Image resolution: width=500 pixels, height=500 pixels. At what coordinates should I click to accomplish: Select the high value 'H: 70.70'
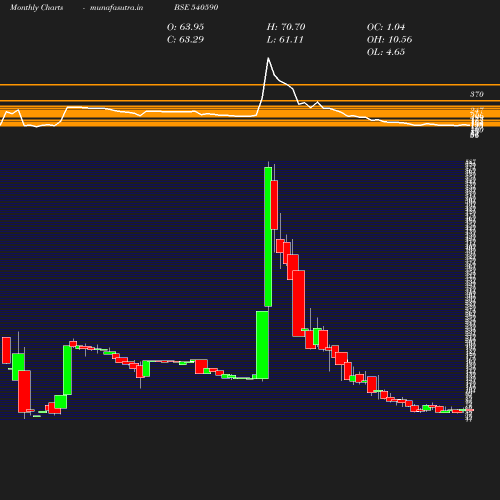pos(286,27)
